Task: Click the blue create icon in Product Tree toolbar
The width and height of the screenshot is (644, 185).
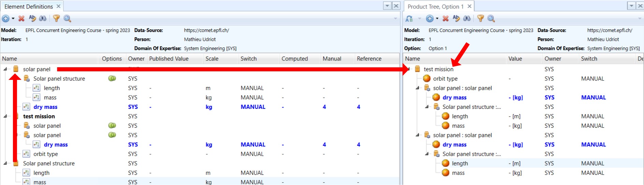Action: [430, 18]
